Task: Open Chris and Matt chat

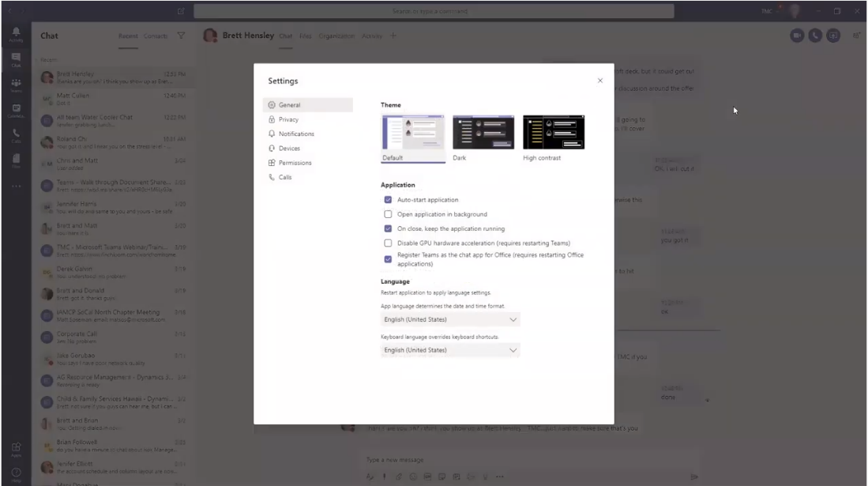Action: point(115,164)
